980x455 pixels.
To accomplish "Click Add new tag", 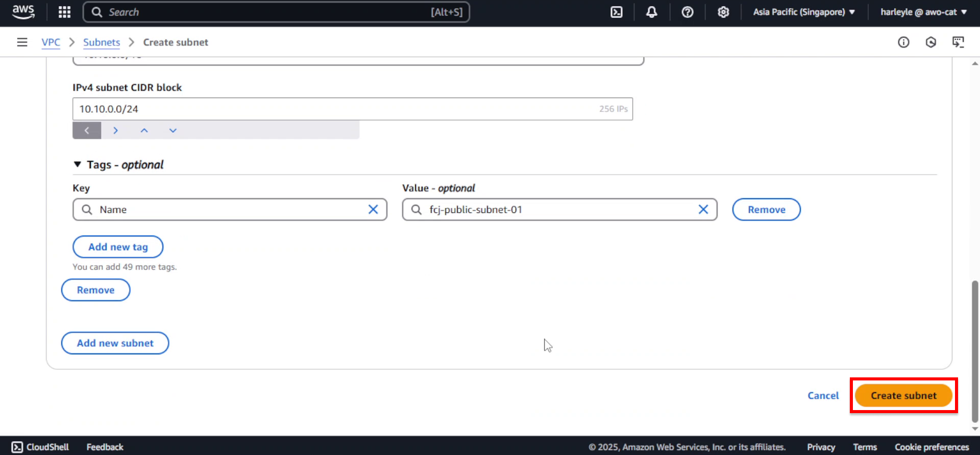I will (118, 247).
